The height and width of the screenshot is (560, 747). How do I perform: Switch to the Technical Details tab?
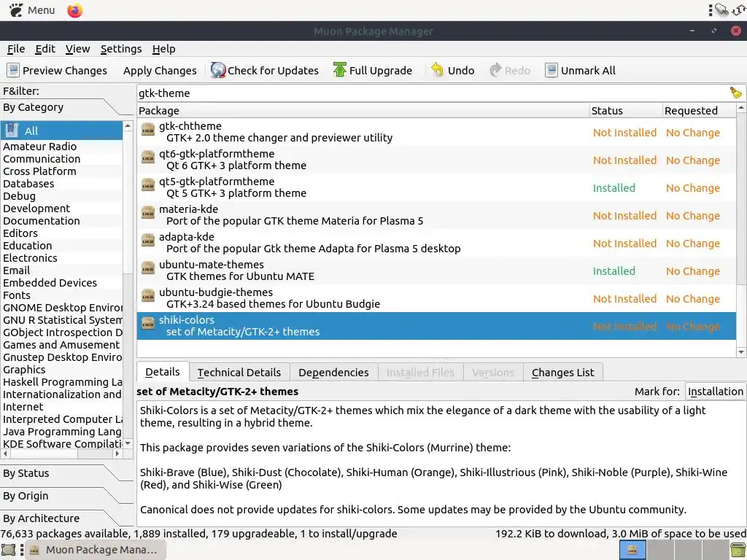(x=239, y=373)
